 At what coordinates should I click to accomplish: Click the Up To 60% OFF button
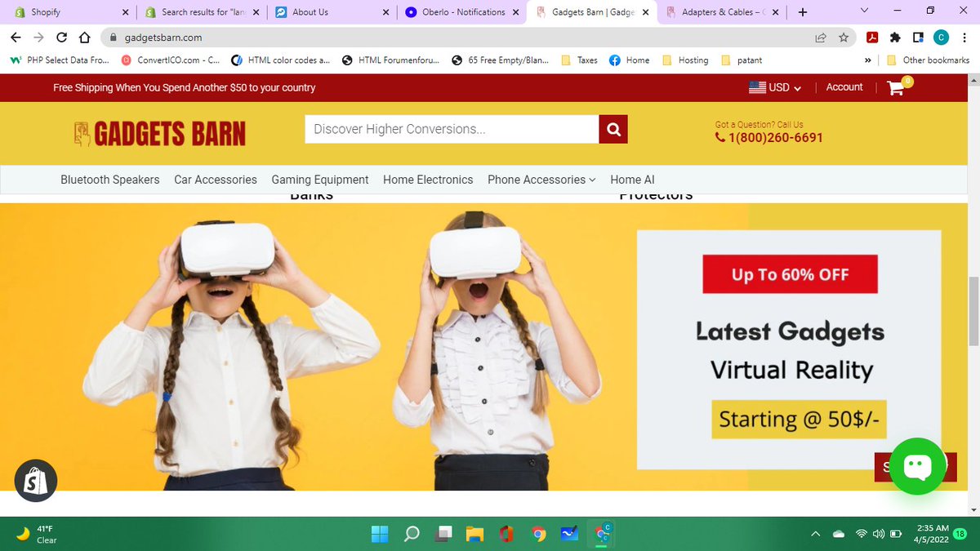[x=791, y=274]
